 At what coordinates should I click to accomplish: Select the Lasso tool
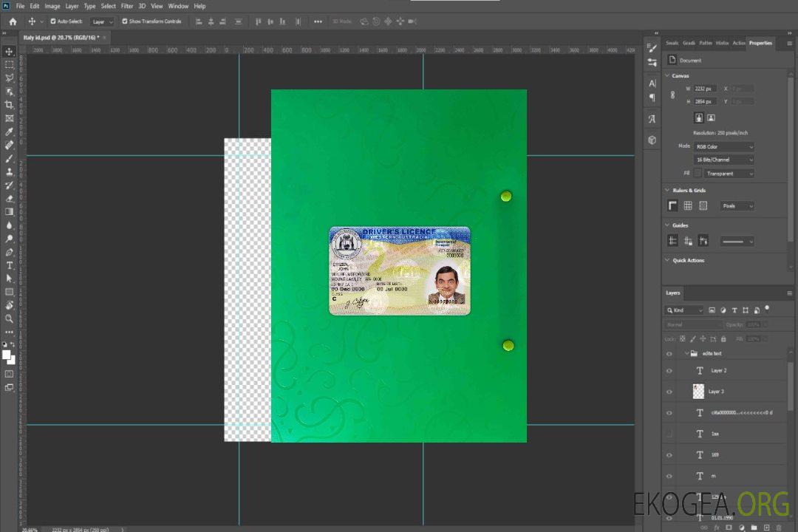click(9, 78)
